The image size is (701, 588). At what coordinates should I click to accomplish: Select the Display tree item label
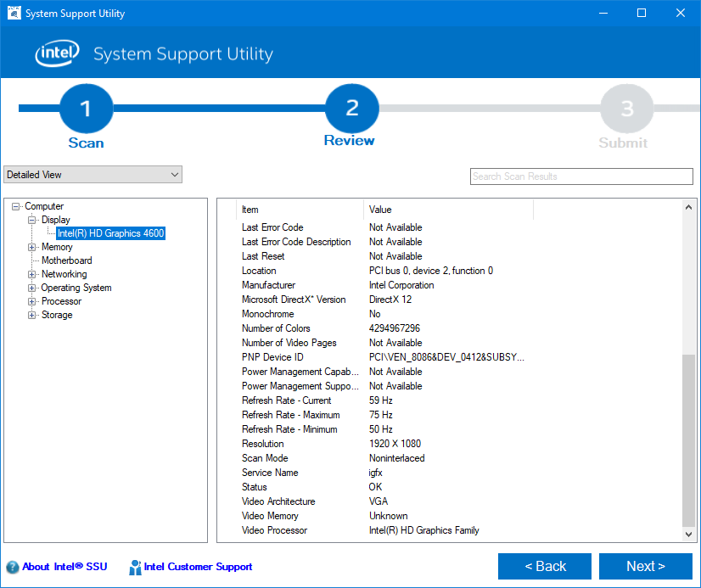[x=56, y=220]
